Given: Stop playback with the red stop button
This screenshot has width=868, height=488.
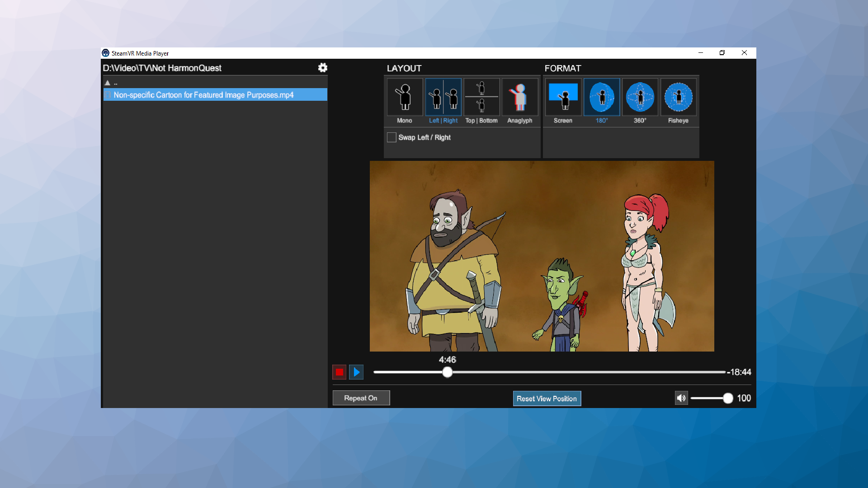Looking at the screenshot, I should coord(339,372).
